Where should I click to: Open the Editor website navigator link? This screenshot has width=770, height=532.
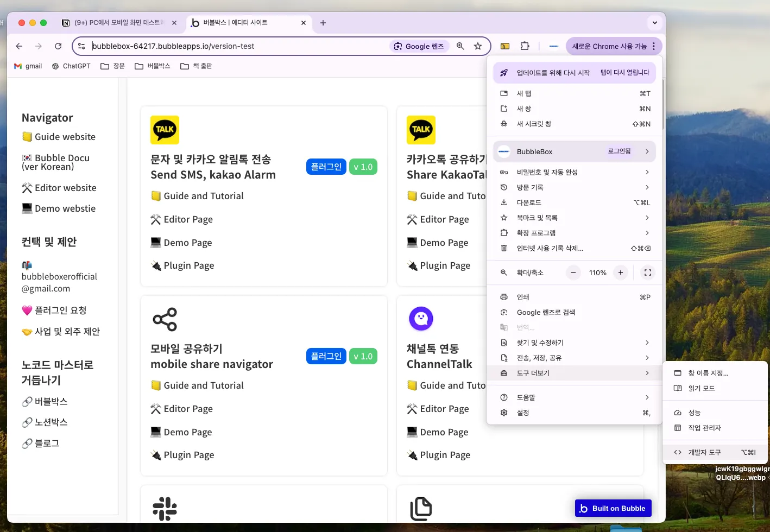click(x=59, y=188)
